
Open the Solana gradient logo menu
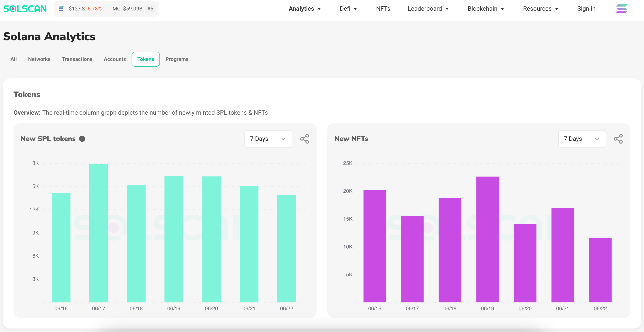click(622, 9)
